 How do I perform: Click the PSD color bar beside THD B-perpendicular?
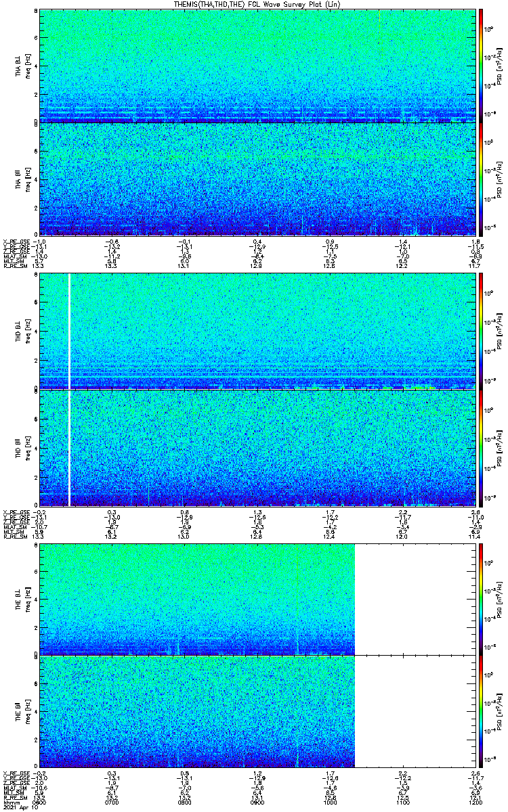click(481, 330)
